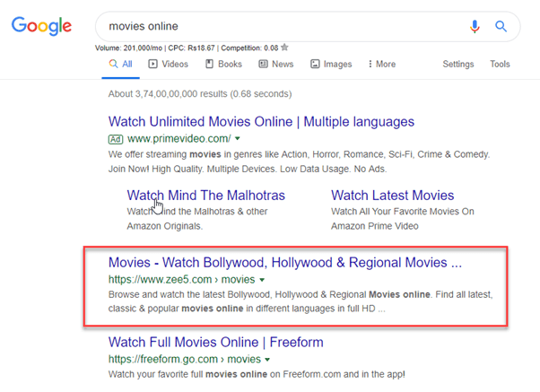Click the three-dot icon beside More
This screenshot has height=392, width=540.
[x=370, y=64]
